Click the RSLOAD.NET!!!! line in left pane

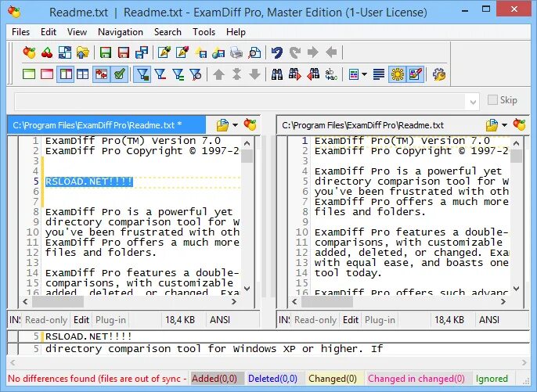pyautogui.click(x=89, y=182)
